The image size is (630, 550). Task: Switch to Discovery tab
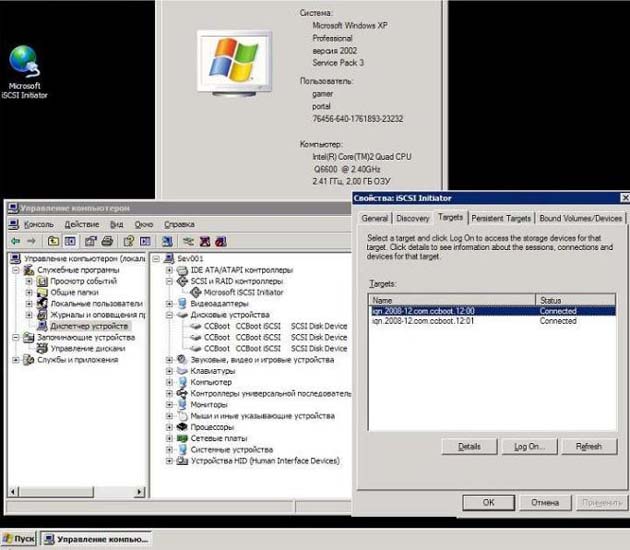[413, 218]
